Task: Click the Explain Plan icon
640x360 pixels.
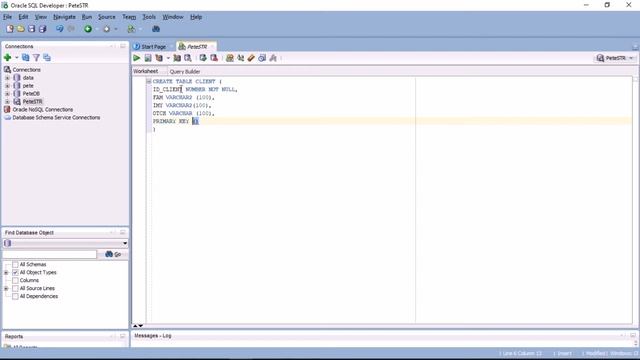Action: click(159, 58)
